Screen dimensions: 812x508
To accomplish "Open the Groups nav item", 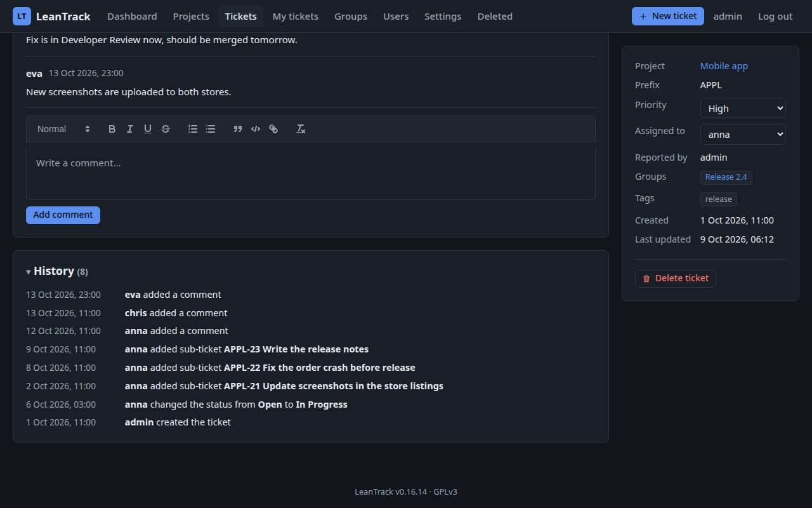I will tap(351, 17).
